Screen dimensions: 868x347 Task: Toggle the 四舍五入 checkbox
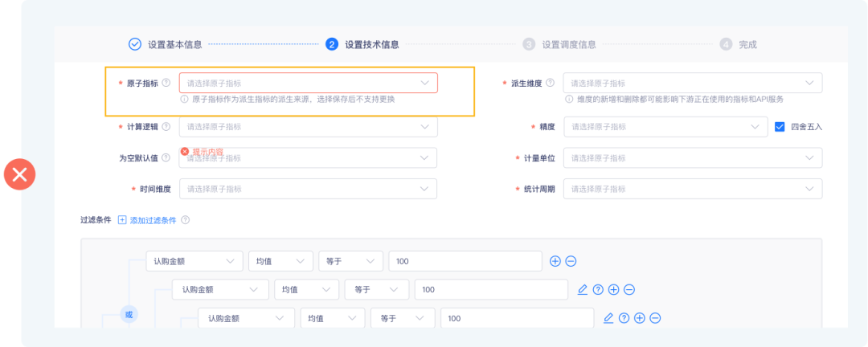click(780, 127)
